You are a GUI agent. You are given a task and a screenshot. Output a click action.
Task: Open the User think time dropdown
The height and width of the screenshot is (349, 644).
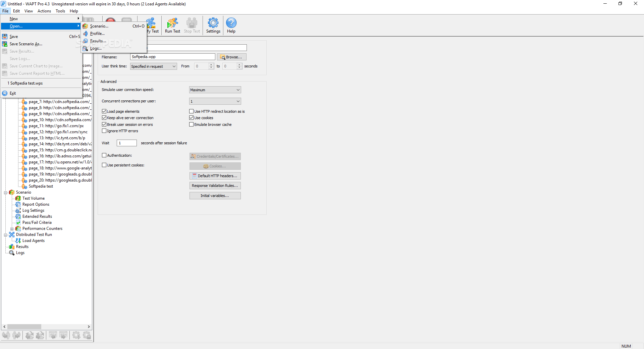click(x=154, y=66)
